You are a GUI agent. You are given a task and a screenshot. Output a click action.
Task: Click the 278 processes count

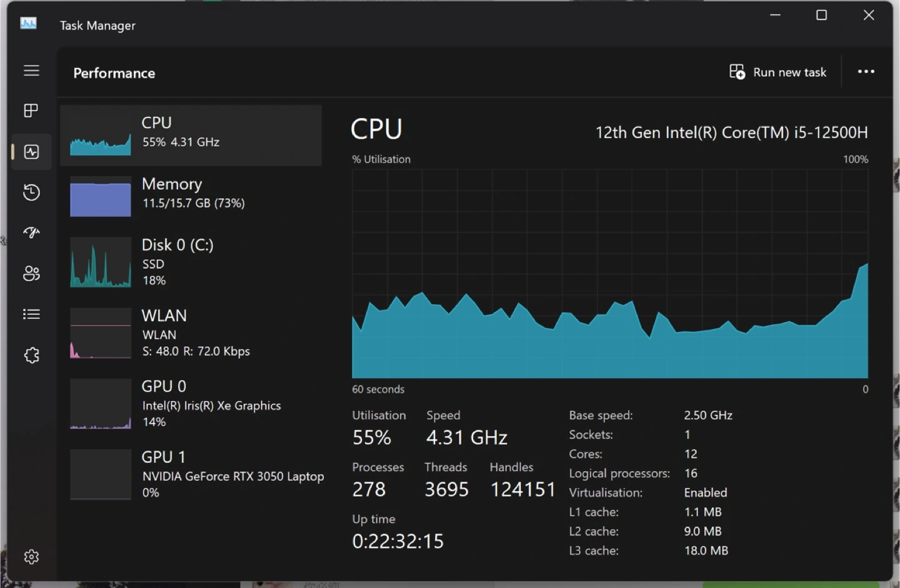click(x=369, y=489)
